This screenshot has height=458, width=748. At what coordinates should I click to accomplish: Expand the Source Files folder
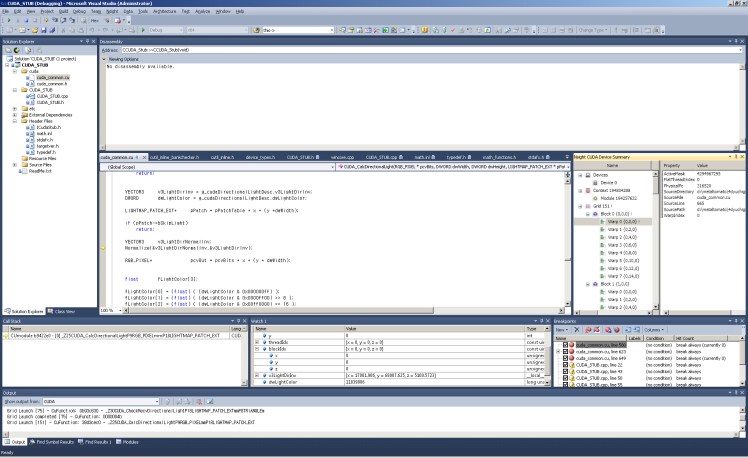coord(15,165)
